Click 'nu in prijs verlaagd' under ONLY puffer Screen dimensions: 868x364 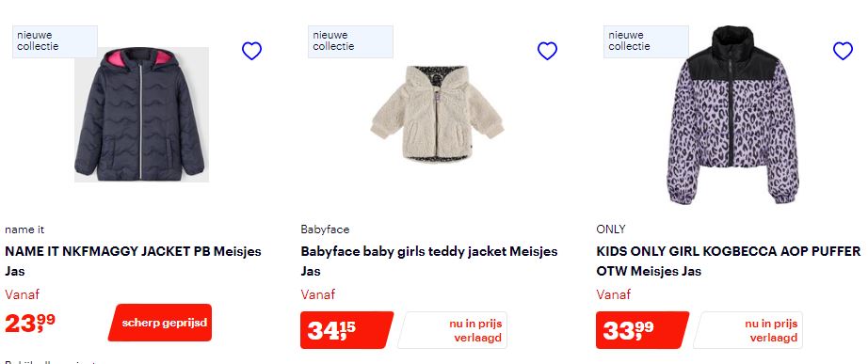tap(747, 330)
